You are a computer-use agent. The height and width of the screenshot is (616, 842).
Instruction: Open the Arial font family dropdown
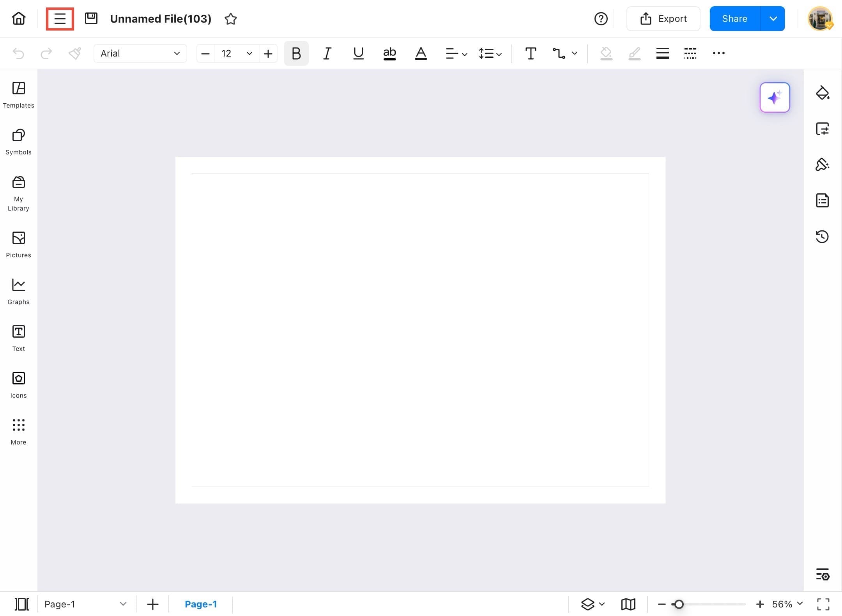click(140, 53)
